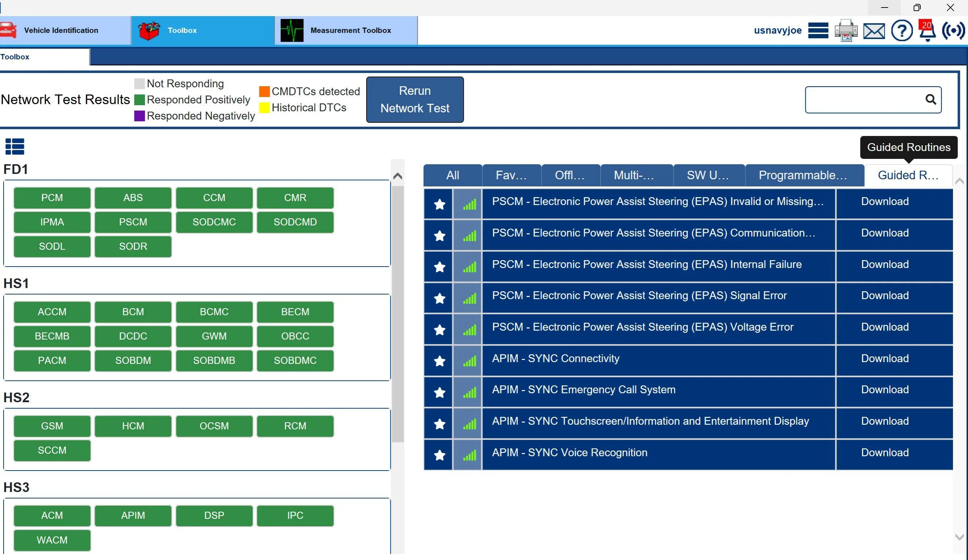
Task: Favorite star for EPAS Internal Failure row
Action: pos(439,267)
